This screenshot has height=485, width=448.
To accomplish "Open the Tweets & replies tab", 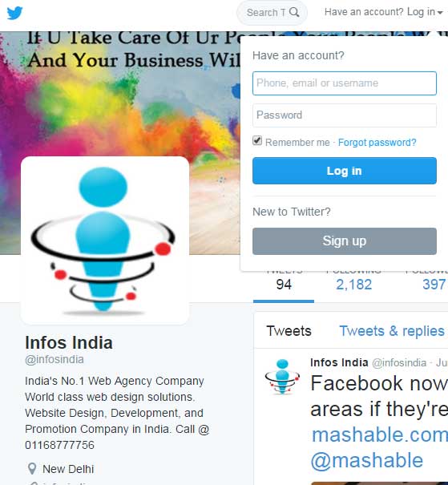I will pos(392,331).
